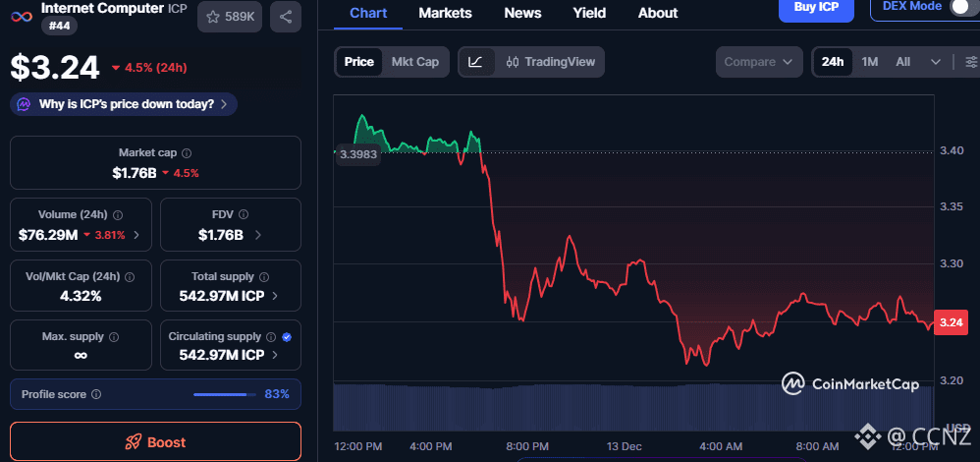Screen dimensions: 980x462
Task: Open the Markets tab
Action: pos(445,13)
